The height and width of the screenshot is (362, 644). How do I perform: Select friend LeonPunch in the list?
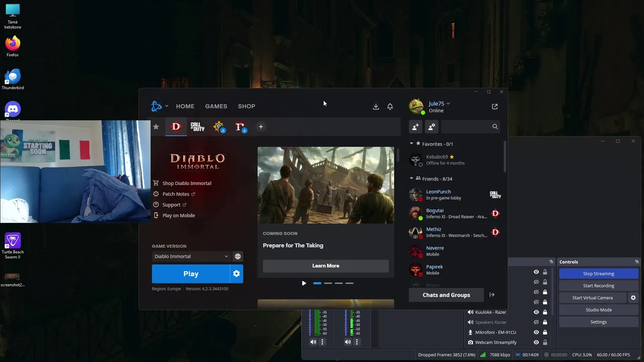pos(455,195)
